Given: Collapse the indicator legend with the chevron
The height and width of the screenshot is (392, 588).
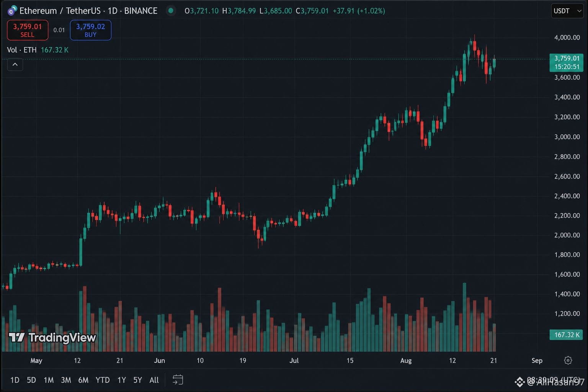Looking at the screenshot, I should point(15,64).
